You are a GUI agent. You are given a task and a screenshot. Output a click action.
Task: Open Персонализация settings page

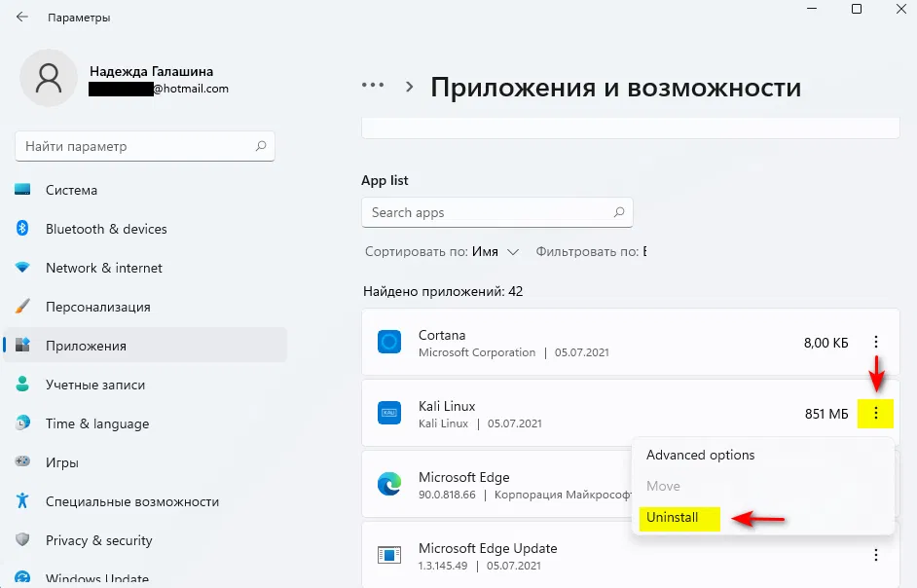[x=97, y=307]
